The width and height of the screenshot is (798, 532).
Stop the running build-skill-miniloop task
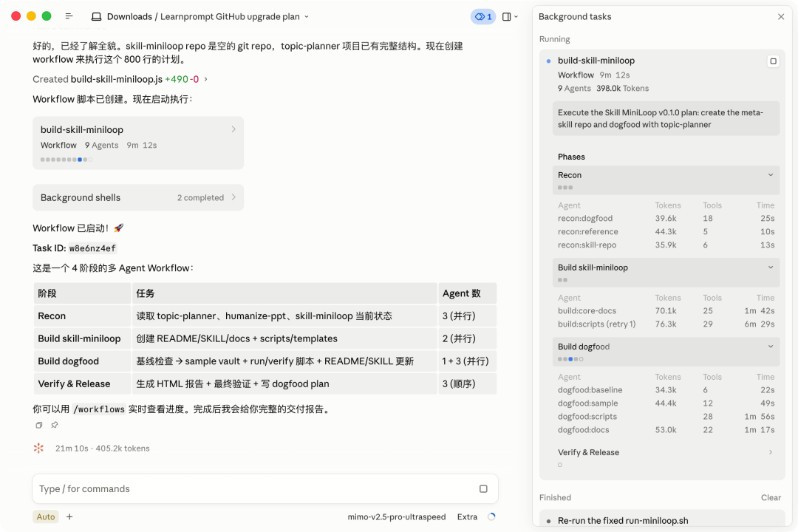[773, 61]
